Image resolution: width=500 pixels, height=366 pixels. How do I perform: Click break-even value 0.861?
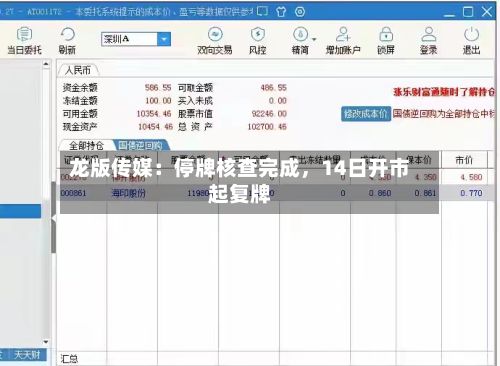(425, 193)
